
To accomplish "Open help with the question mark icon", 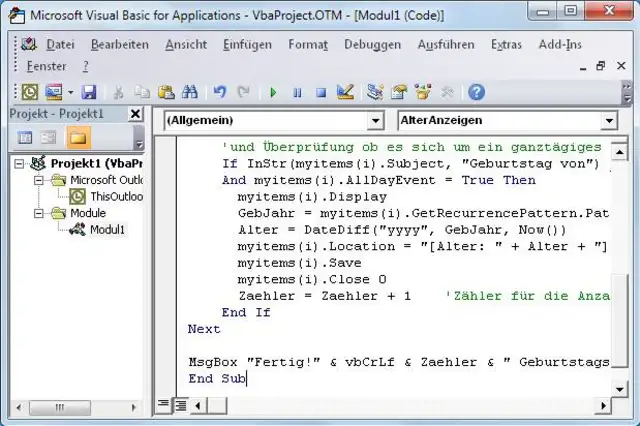I will coord(476,92).
